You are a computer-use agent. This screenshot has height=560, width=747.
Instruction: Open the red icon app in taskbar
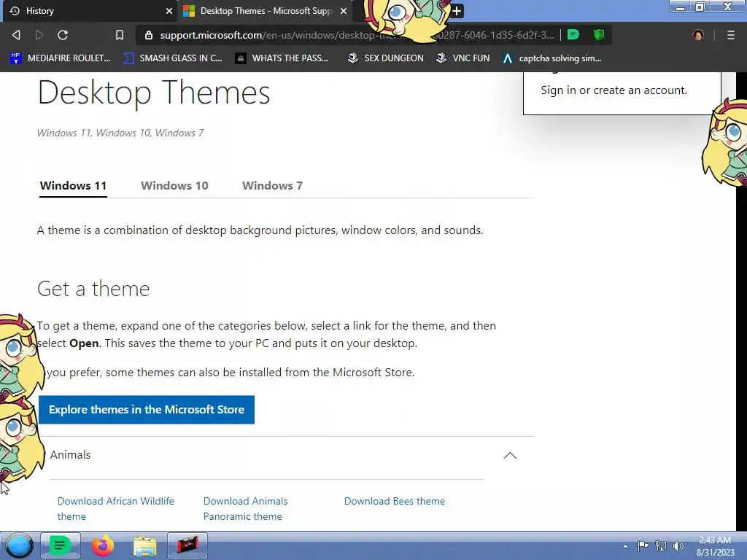187,545
